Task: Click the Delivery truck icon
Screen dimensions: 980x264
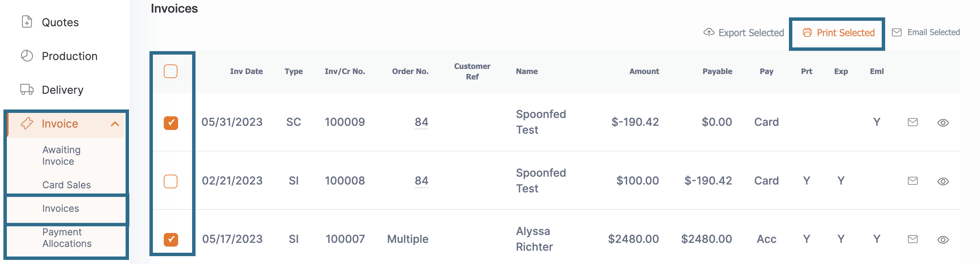Action: pos(27,89)
